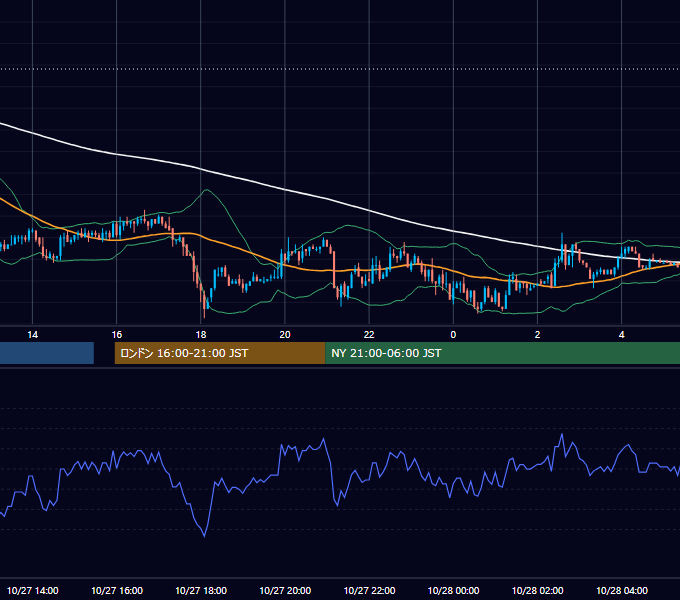This screenshot has width=680, height=600.
Task: Click the London 16:00-21:00 JST session bar
Action: coord(220,353)
